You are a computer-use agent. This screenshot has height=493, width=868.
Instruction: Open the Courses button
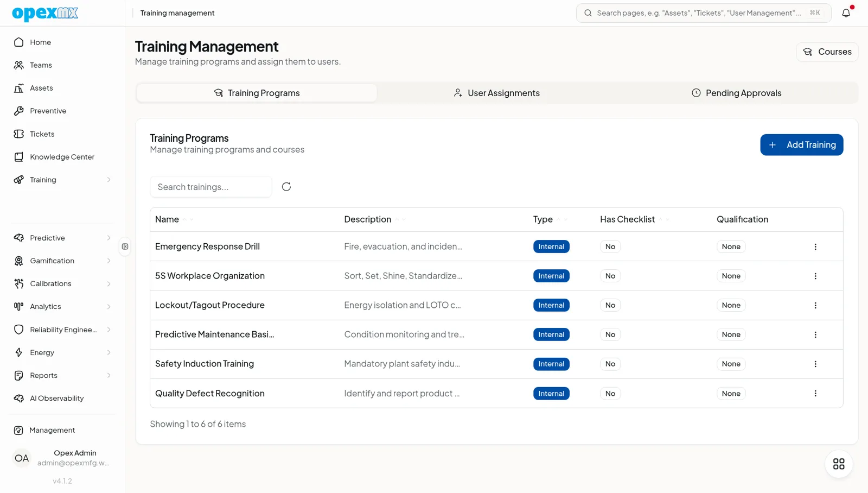[x=827, y=52]
